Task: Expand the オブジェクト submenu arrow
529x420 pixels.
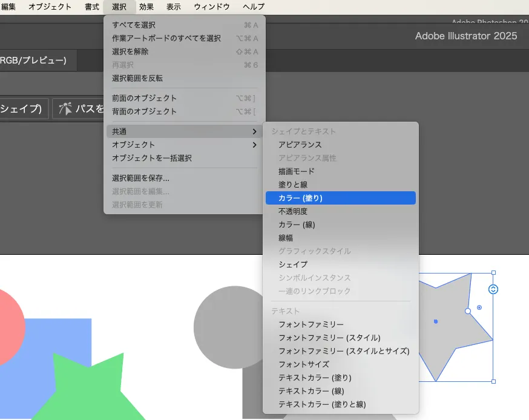Action: tap(254, 145)
